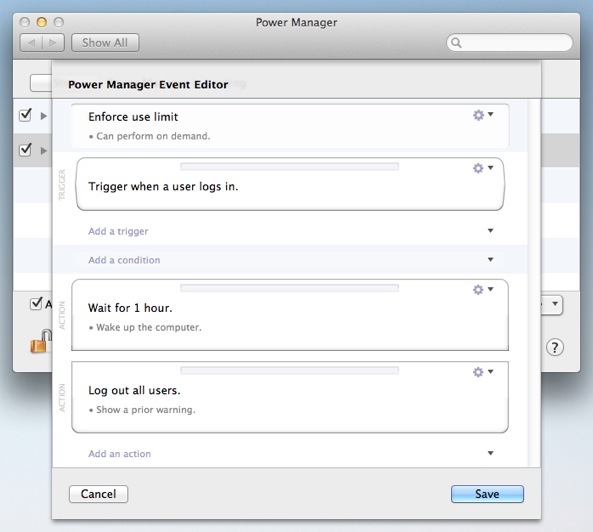This screenshot has width=593, height=532.
Task: Click the lock icon in Power Manager window
Action: [40, 341]
